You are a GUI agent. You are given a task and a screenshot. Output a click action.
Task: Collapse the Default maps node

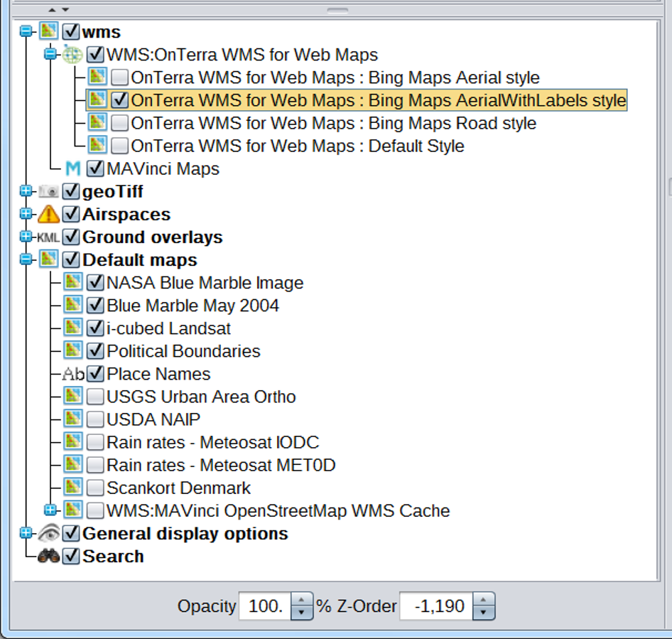tap(26, 260)
